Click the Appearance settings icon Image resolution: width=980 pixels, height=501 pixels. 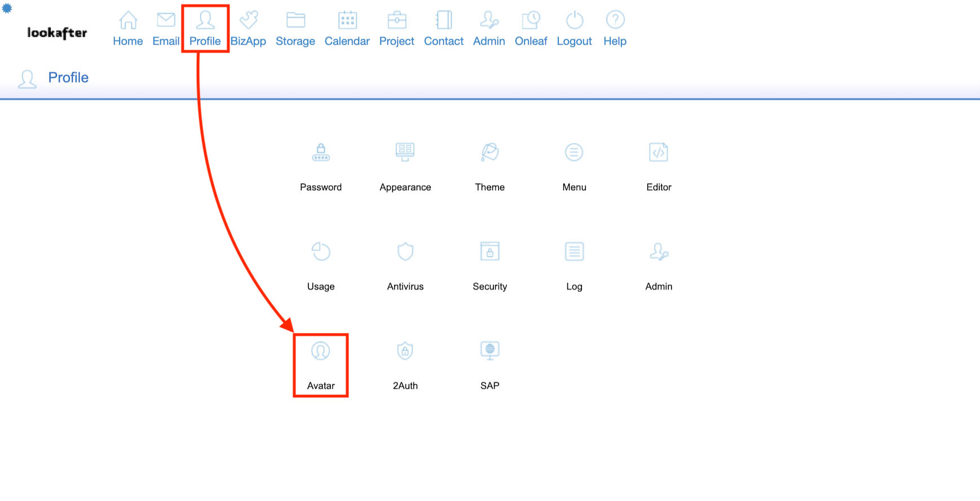click(405, 153)
